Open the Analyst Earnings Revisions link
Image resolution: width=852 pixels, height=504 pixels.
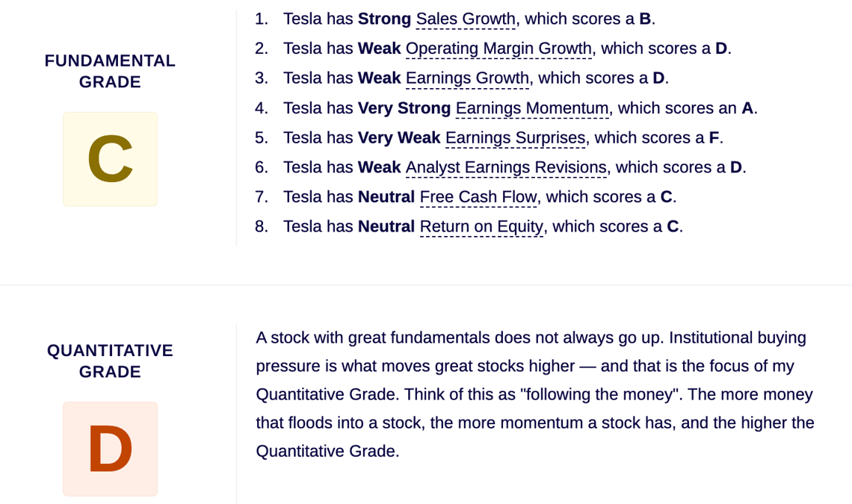507,167
